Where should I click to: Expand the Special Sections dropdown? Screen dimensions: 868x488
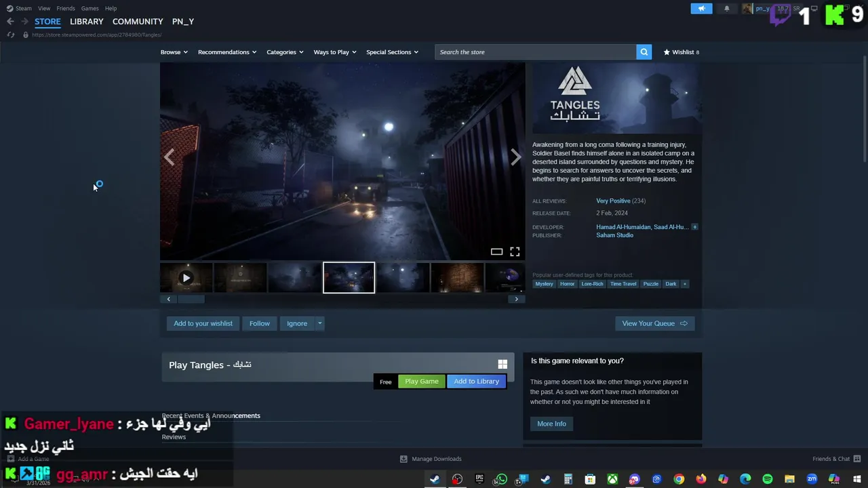tap(392, 52)
